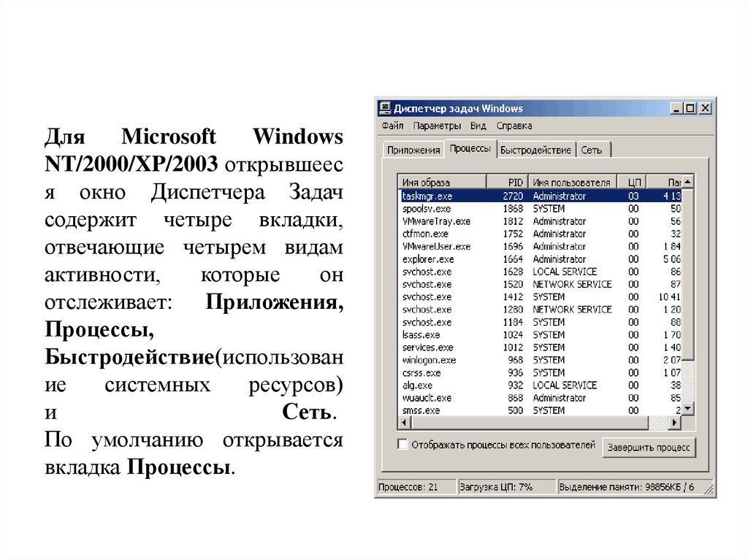The height and width of the screenshot is (560, 748).
Task: Click the Процессов: 21 status entry
Action: [x=416, y=487]
